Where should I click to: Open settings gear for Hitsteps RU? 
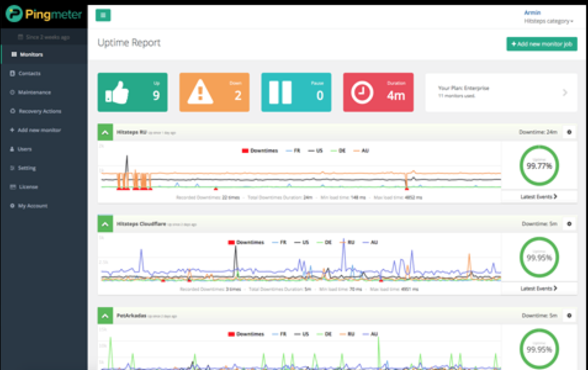tap(570, 132)
